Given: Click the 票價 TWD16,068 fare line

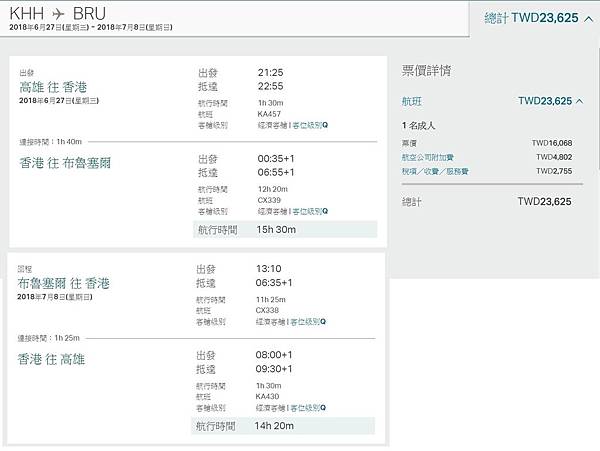Looking at the screenshot, I should point(485,143).
